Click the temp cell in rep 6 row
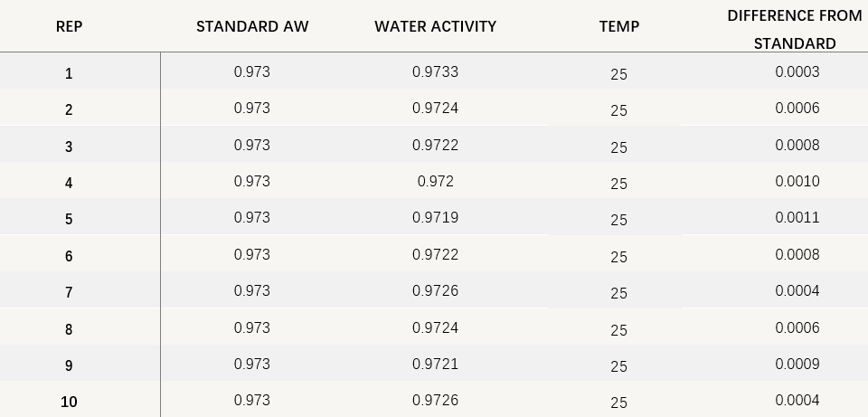868x417 pixels. coord(618,257)
